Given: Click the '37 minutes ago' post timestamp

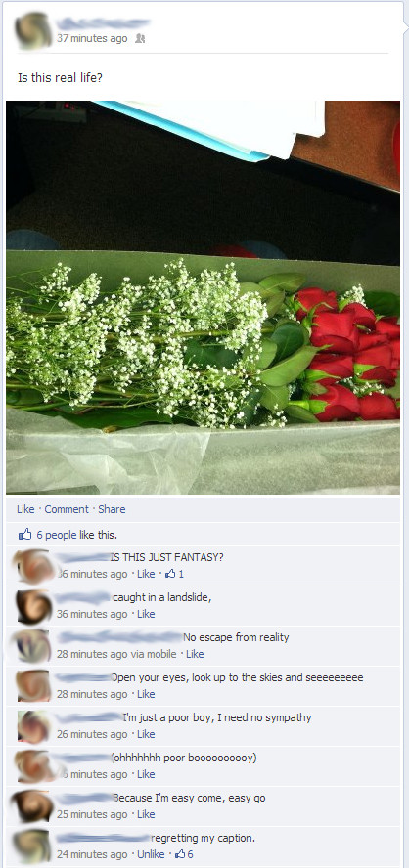Looking at the screenshot, I should 92,39.
